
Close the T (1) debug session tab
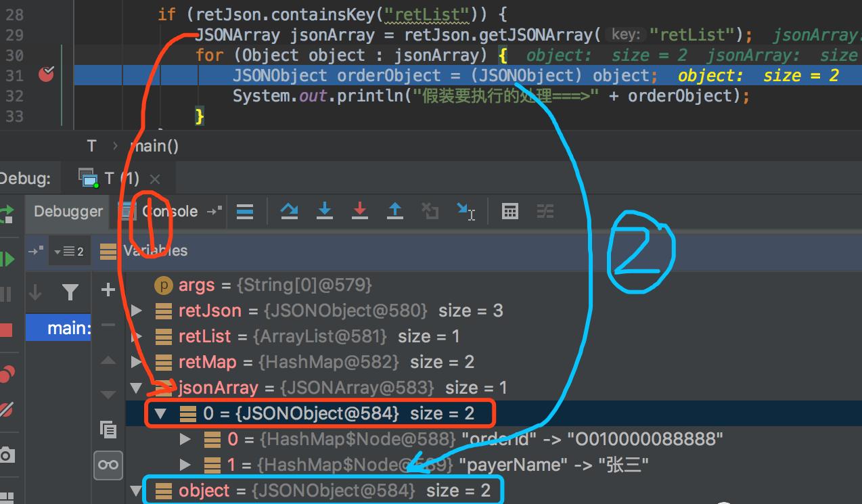pos(155,179)
